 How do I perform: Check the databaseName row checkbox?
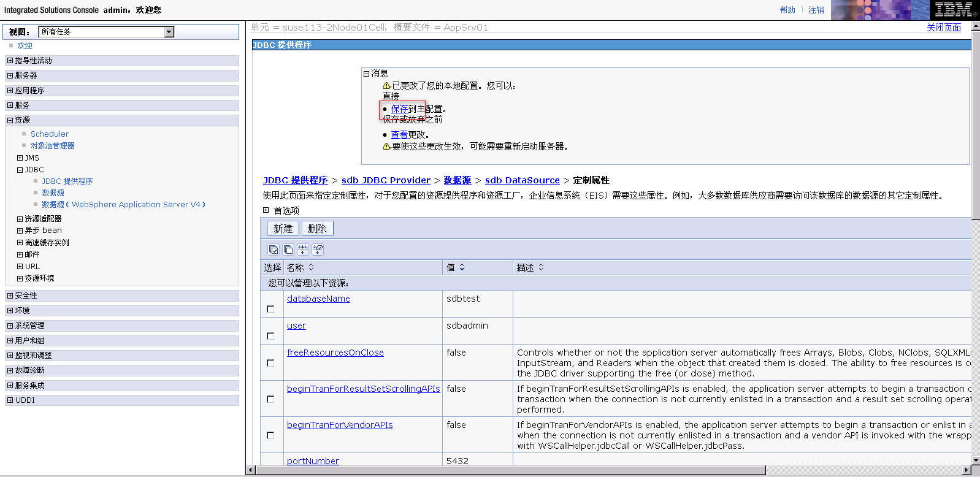point(270,309)
